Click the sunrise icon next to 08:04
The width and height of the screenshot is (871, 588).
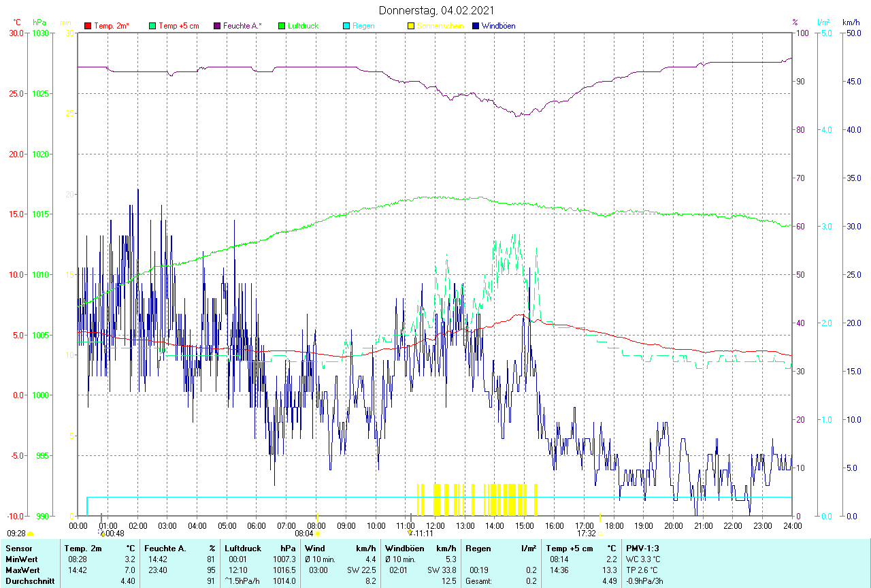(x=318, y=534)
